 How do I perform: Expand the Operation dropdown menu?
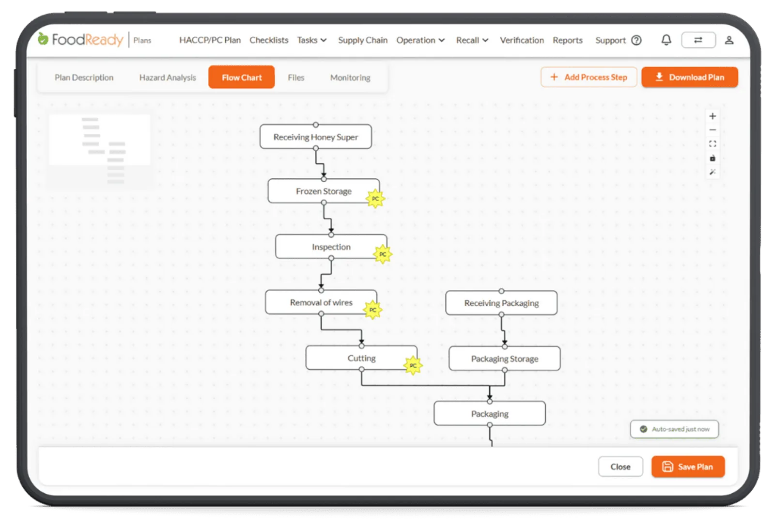420,40
